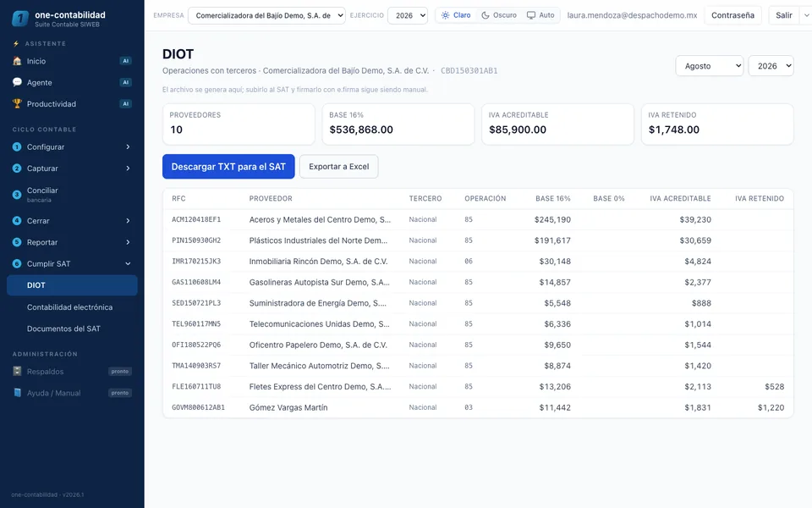Click step 3 Conciliar number icon

(17, 195)
